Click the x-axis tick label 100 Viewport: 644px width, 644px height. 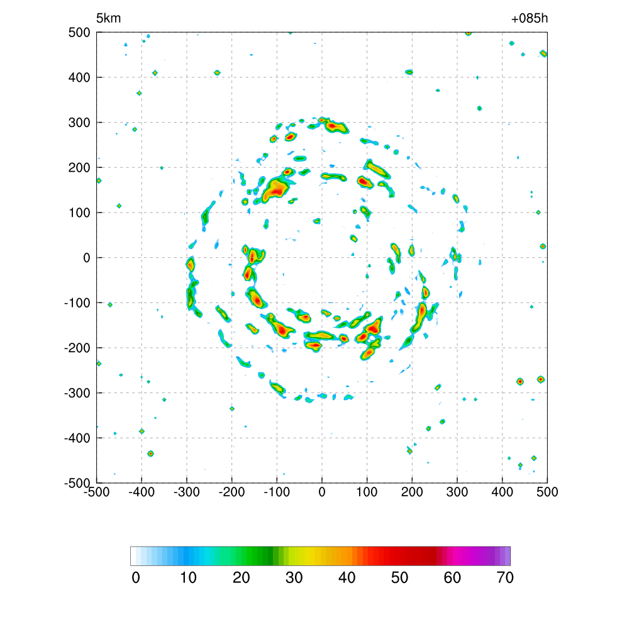coord(367,492)
